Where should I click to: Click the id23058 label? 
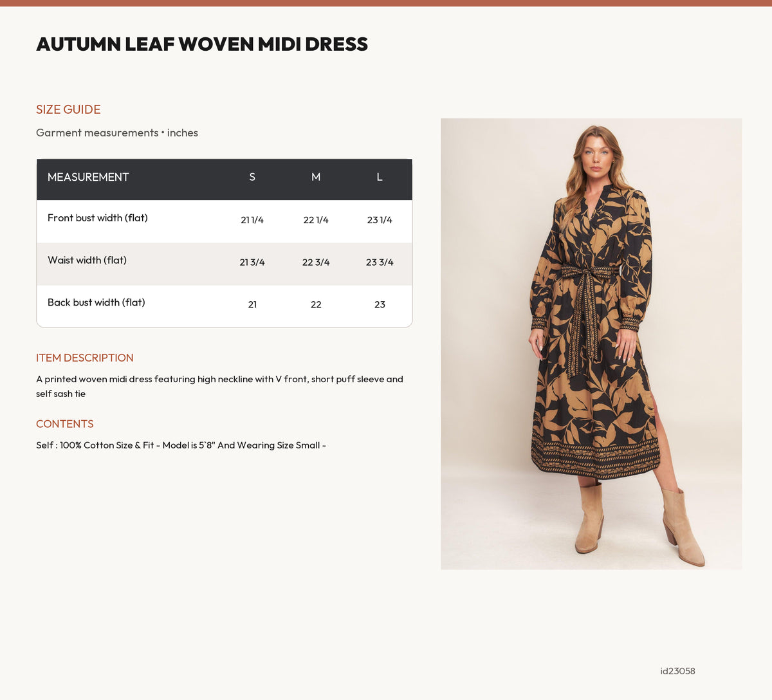click(677, 671)
